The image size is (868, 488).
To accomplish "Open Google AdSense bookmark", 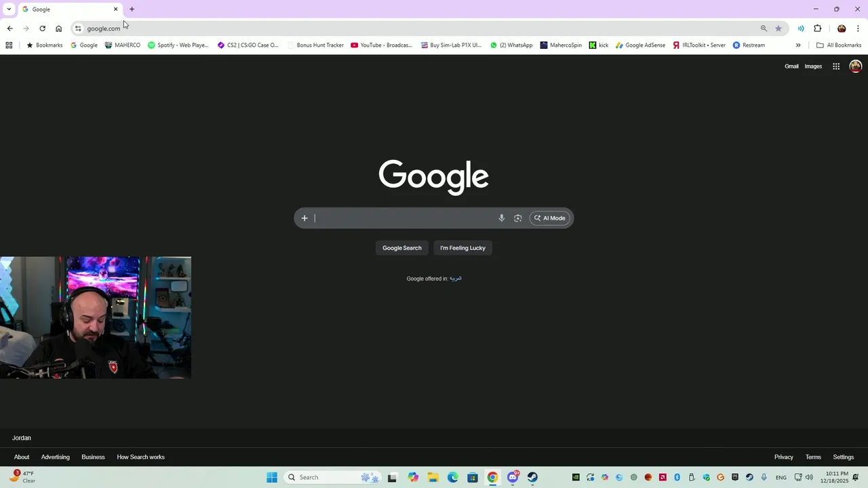I will pyautogui.click(x=640, y=45).
